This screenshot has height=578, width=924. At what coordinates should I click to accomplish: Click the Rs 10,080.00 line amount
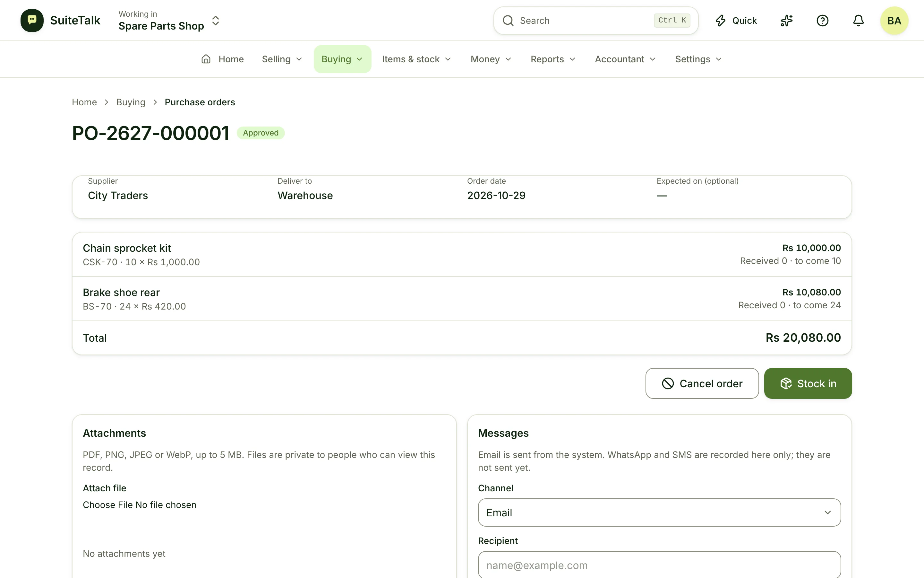811,293
